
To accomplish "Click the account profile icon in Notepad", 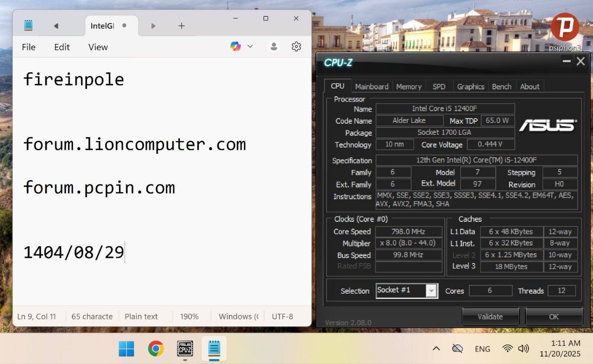I will pos(274,46).
